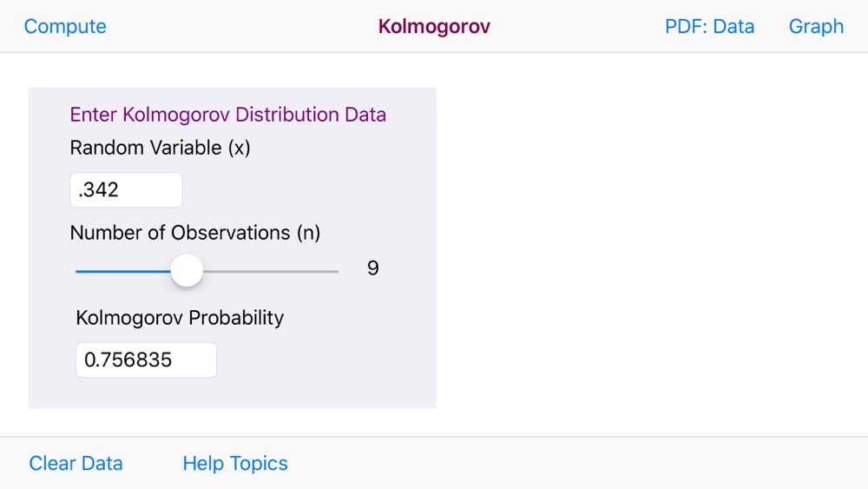The width and height of the screenshot is (868, 489).
Task: Click the gray slider track right of the thumb
Action: [x=269, y=272]
